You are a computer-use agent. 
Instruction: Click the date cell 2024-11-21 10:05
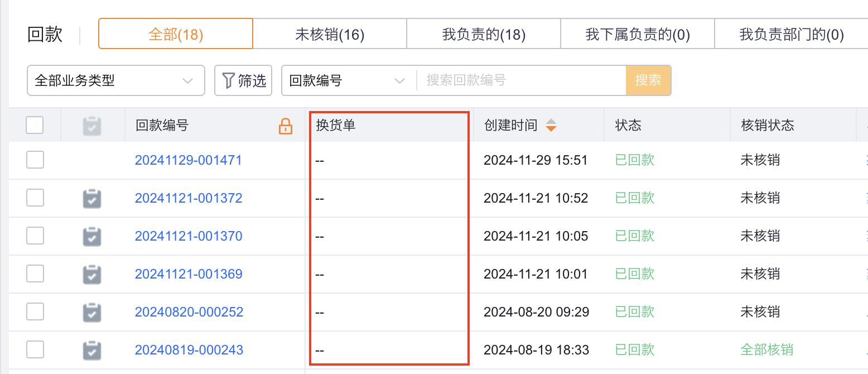536,236
